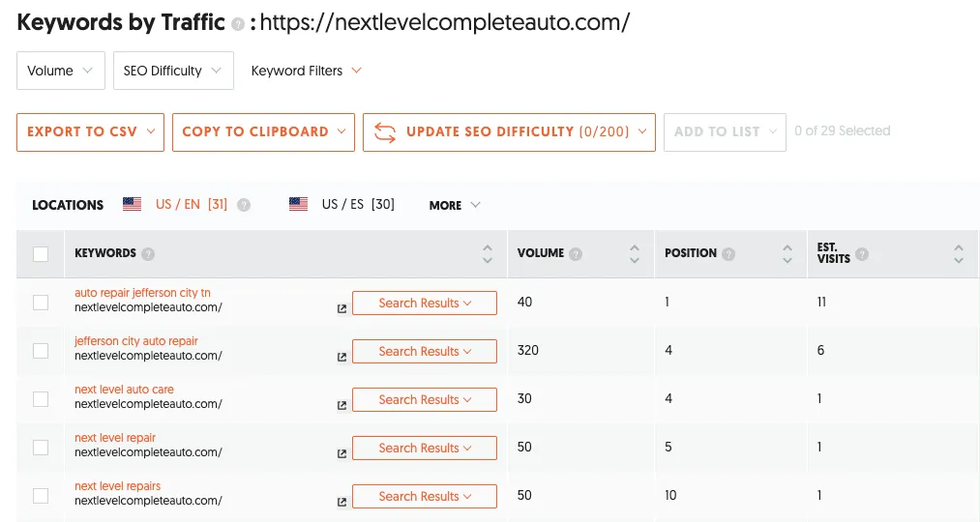Image resolution: width=980 pixels, height=522 pixels.
Task: Click the info icon next to US / EN
Action: click(x=244, y=205)
